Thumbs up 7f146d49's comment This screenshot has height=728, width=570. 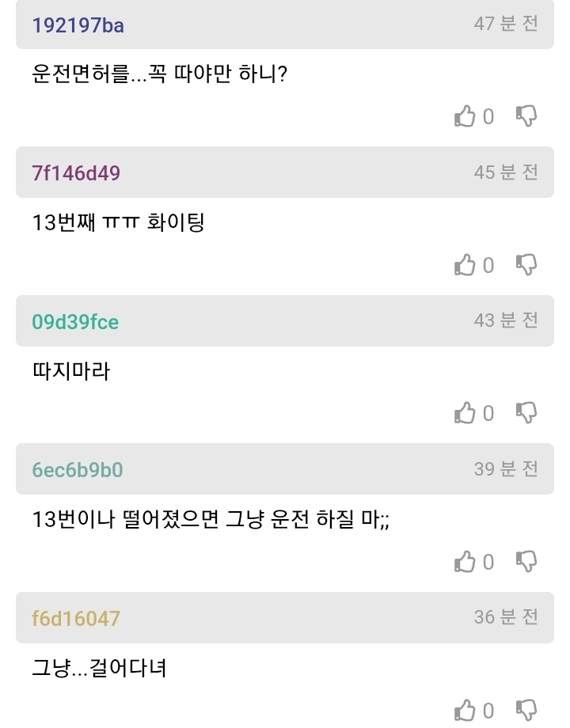[x=465, y=265]
